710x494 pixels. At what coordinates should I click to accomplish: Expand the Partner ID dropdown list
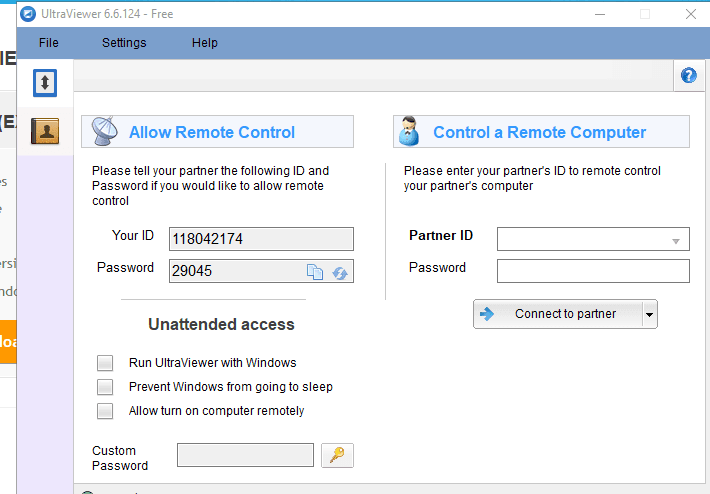point(676,240)
